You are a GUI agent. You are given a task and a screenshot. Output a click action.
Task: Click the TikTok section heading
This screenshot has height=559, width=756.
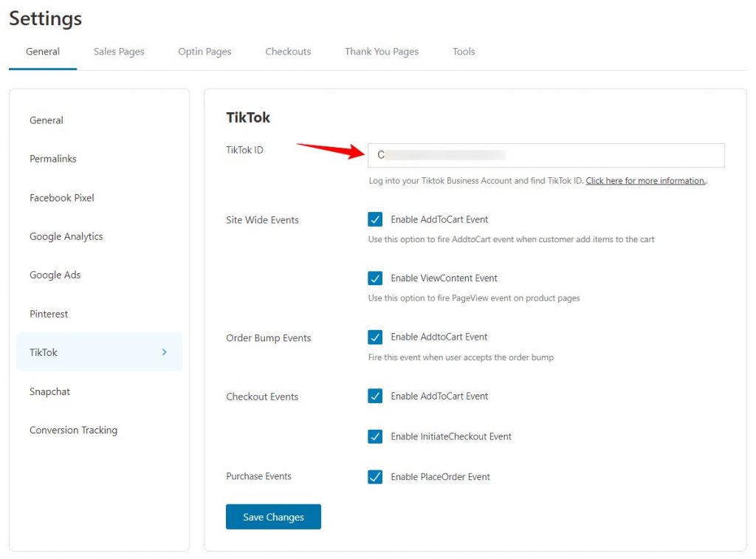(x=248, y=117)
